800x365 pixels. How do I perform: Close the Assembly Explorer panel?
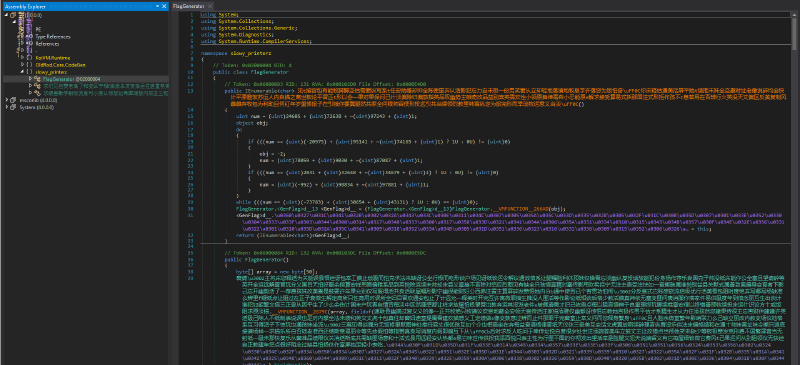pos(164,7)
